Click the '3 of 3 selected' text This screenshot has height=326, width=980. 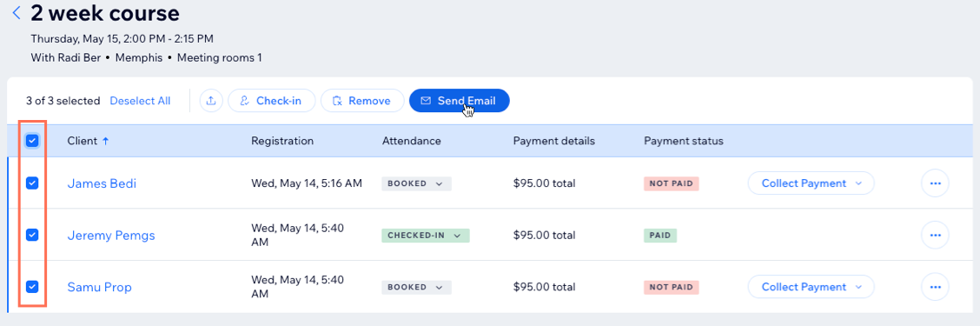point(63,101)
